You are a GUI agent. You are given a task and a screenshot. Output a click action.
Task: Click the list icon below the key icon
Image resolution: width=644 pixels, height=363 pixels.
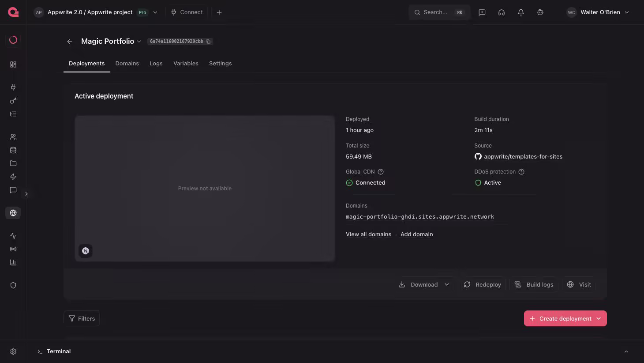[13, 114]
